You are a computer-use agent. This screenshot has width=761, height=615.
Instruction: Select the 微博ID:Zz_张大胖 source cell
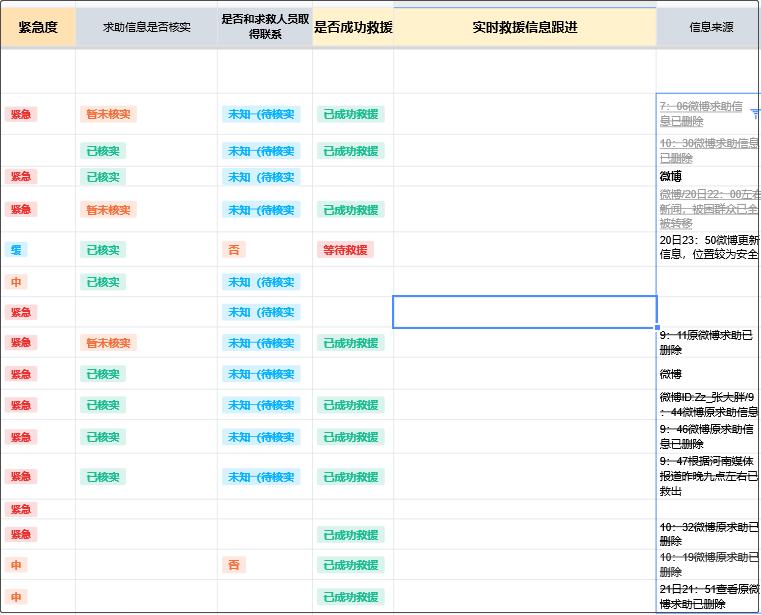point(709,404)
